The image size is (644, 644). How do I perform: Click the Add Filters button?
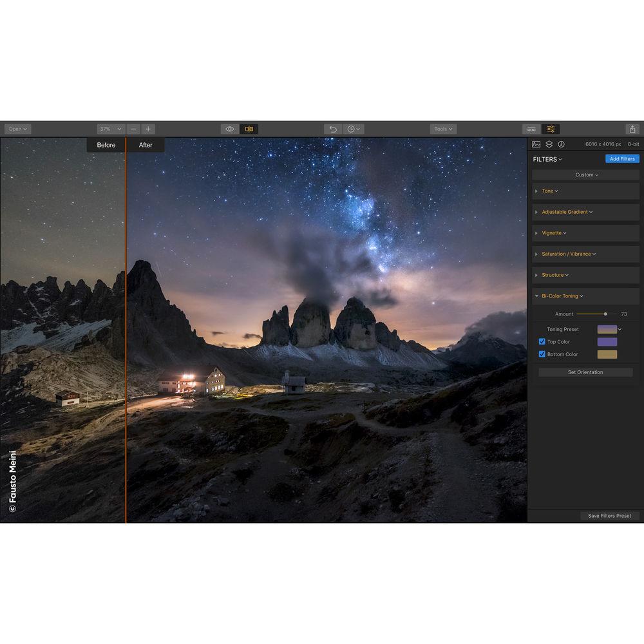[x=621, y=158]
